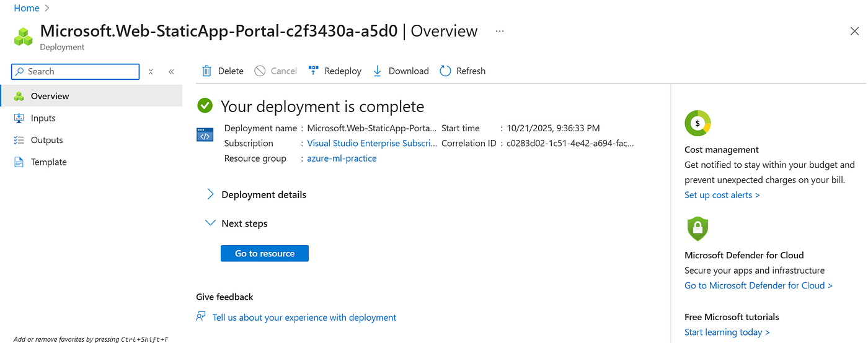Click the Cost management dollar icon

click(697, 123)
